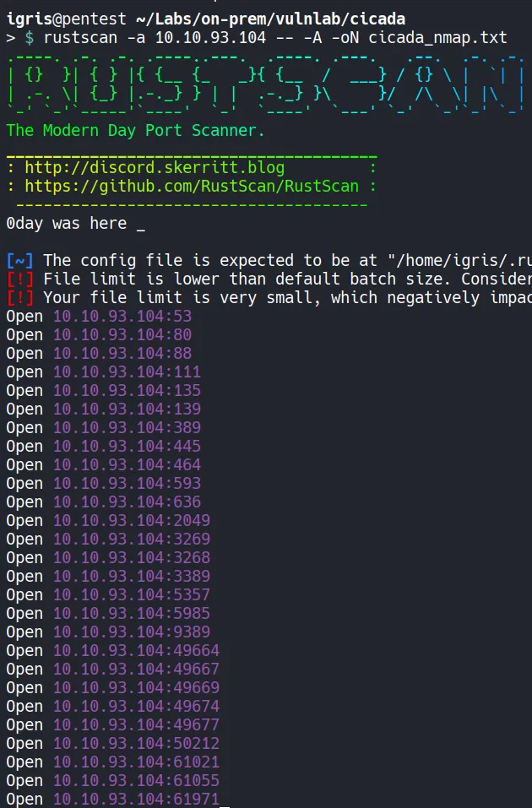
Task: Click the 10.10.93.104:2049 port entry
Action: [132, 521]
